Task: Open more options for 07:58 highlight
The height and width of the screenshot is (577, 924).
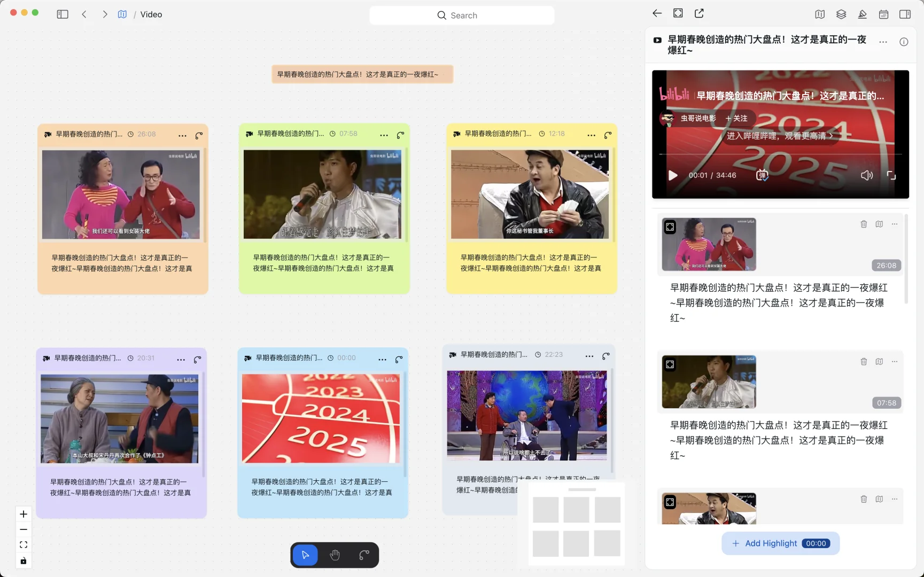Action: tap(895, 362)
